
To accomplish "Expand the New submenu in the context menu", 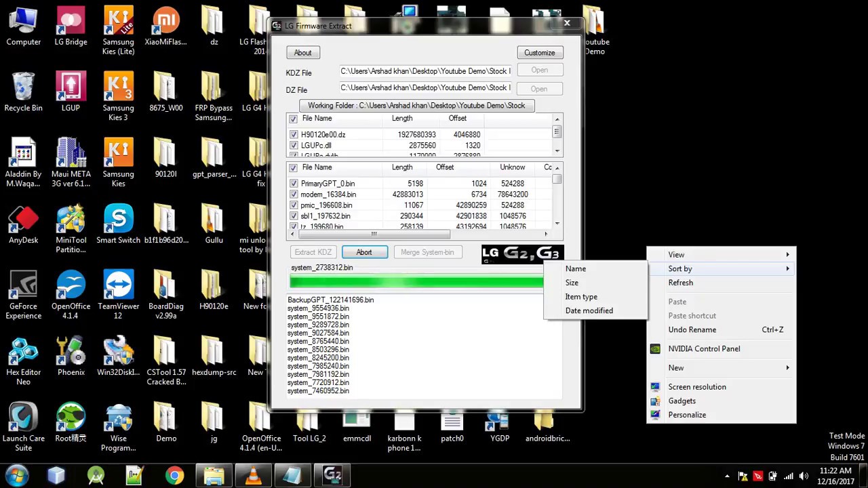I will point(721,368).
